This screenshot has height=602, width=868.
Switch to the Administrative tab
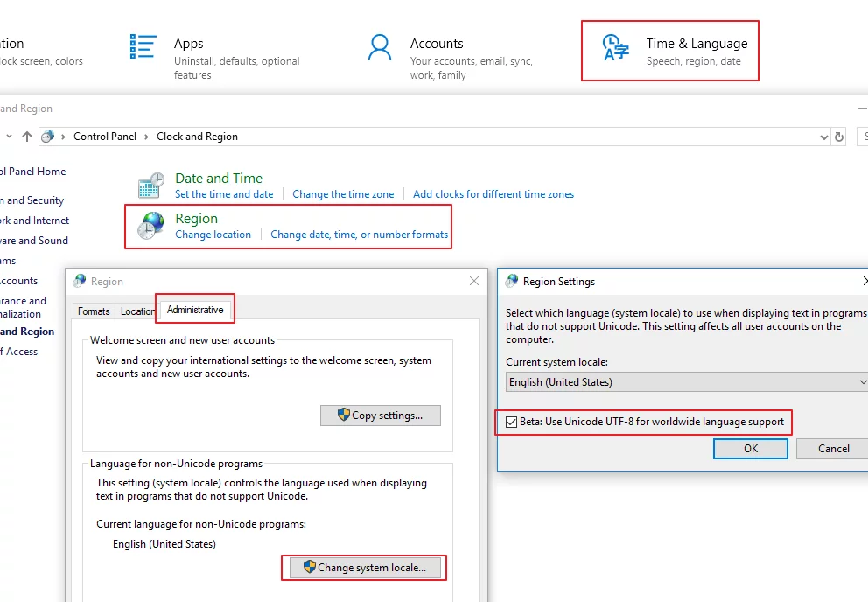195,310
